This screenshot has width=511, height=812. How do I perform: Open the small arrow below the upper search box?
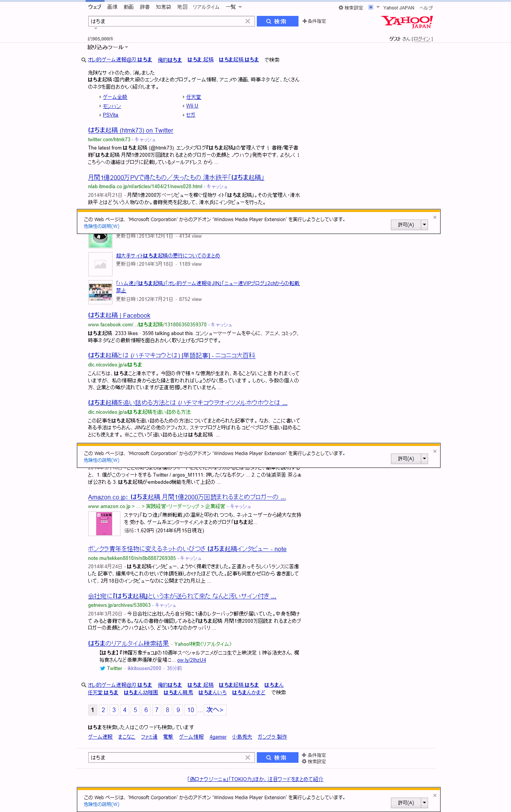(x=96, y=28)
